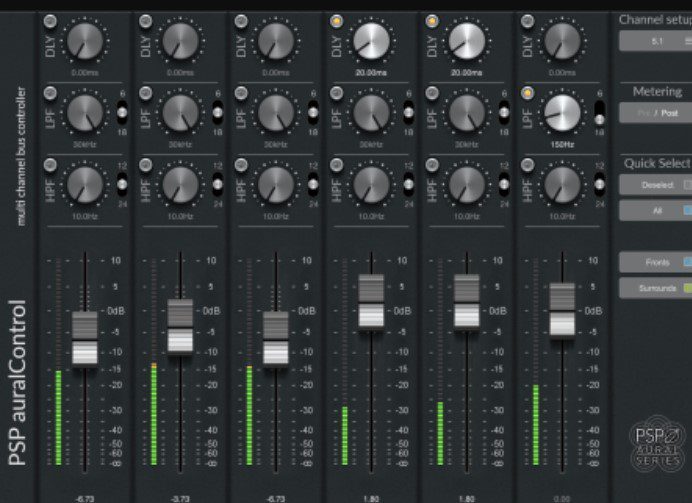This screenshot has height=503, width=692.
Task: Click the HPF knob on the fourth channel
Action: pyautogui.click(x=371, y=185)
